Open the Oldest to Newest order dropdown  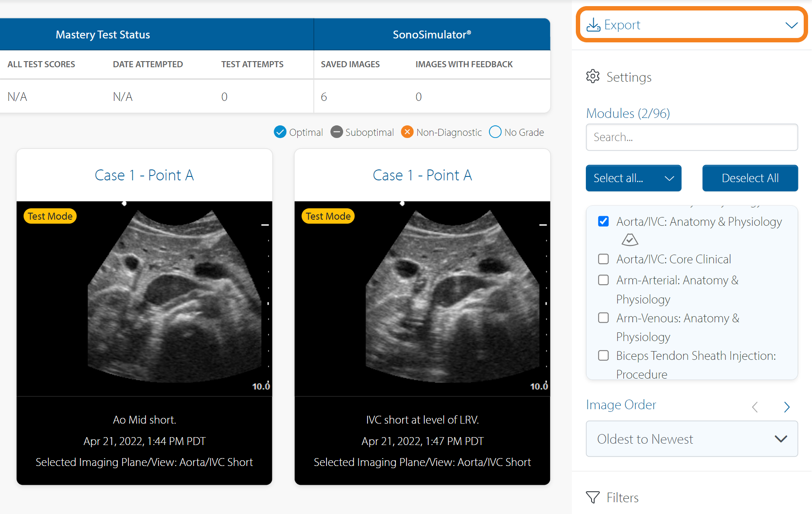(x=692, y=439)
